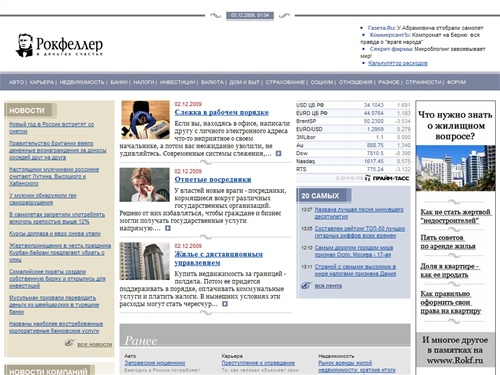Click все новости link
Viewport: 500px width, 375px height.
click(x=95, y=344)
